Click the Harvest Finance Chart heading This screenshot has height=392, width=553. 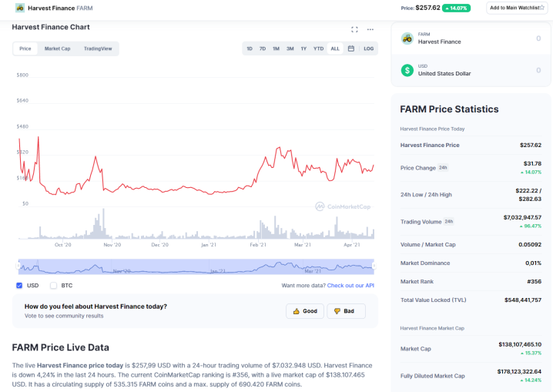(51, 27)
